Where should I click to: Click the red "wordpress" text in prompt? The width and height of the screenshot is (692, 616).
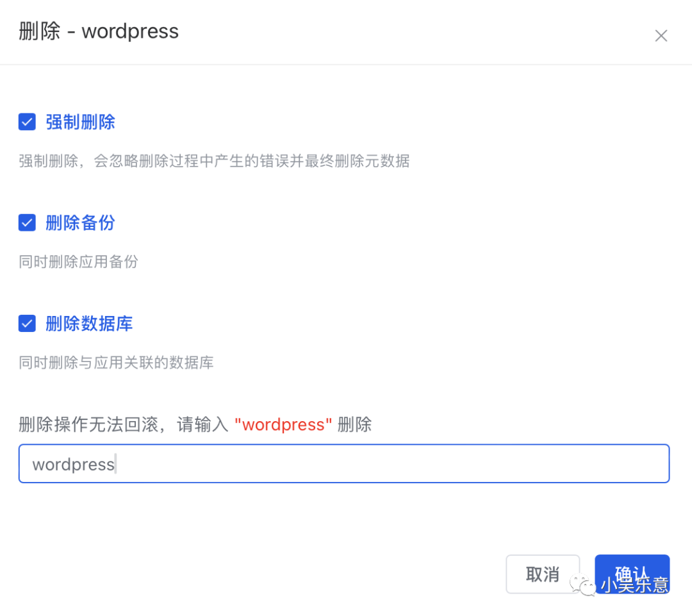click(x=283, y=425)
